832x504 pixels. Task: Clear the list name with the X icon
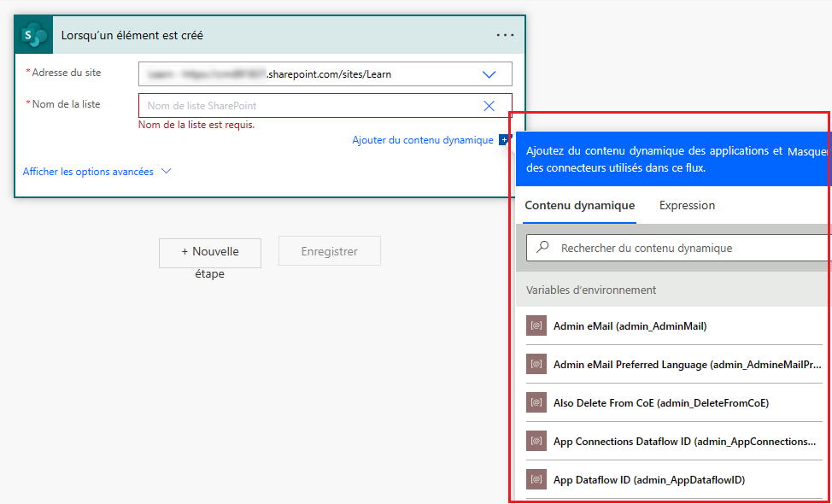(x=489, y=104)
